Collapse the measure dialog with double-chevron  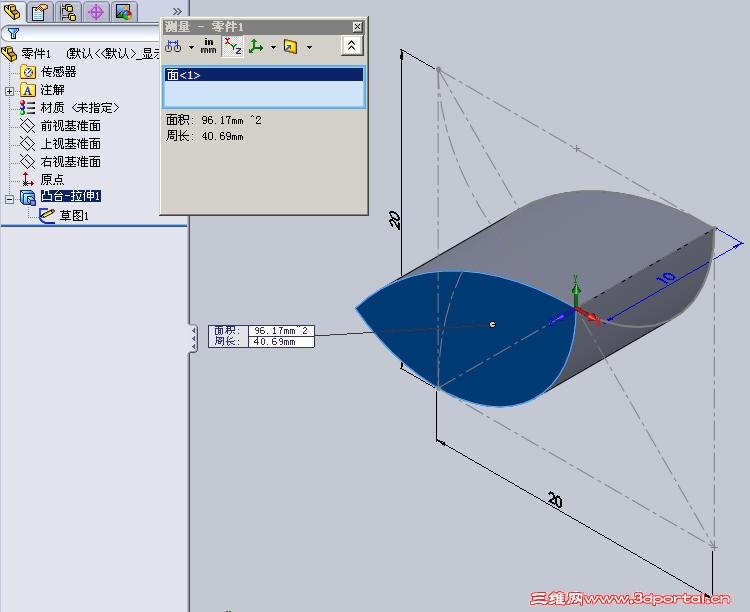[352, 46]
